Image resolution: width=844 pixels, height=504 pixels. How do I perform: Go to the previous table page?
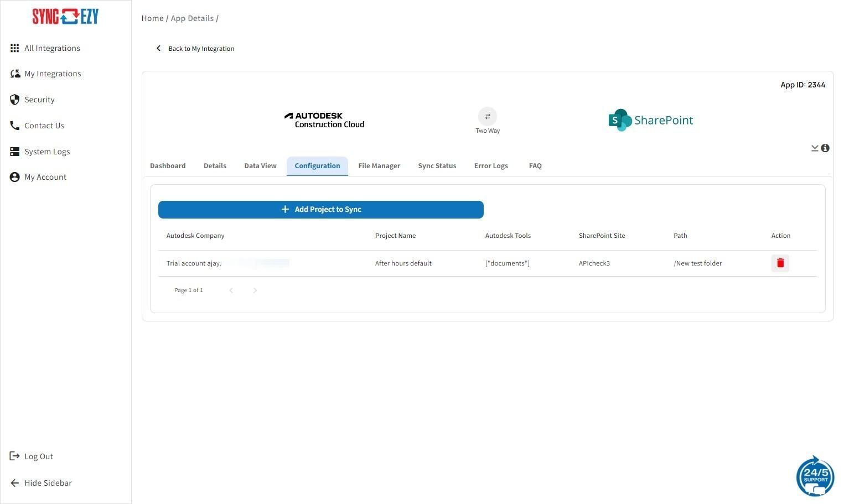pyautogui.click(x=231, y=290)
